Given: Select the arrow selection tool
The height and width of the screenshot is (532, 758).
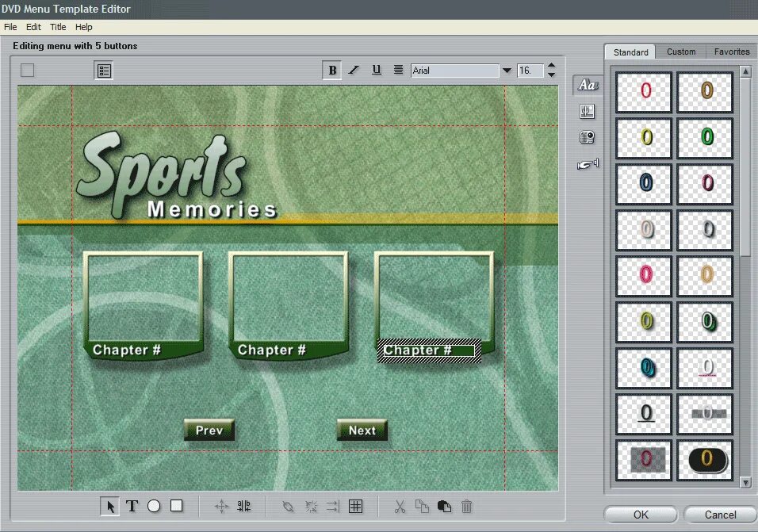Looking at the screenshot, I should point(110,507).
